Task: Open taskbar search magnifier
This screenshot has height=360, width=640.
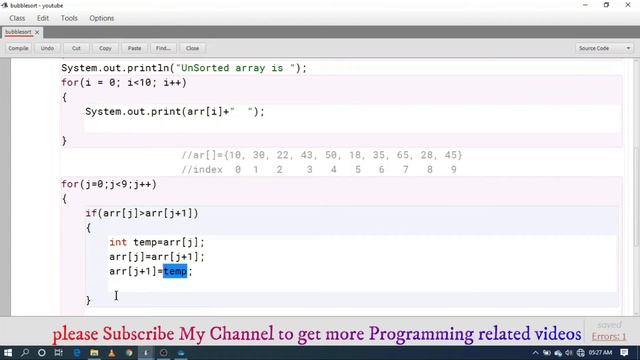Action: [25, 353]
